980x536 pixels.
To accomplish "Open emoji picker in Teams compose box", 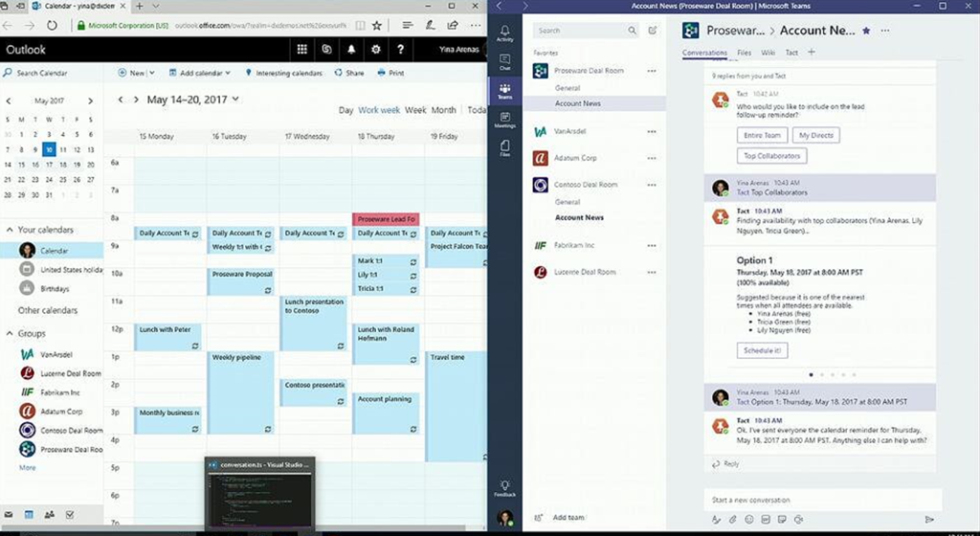I will coord(748,519).
